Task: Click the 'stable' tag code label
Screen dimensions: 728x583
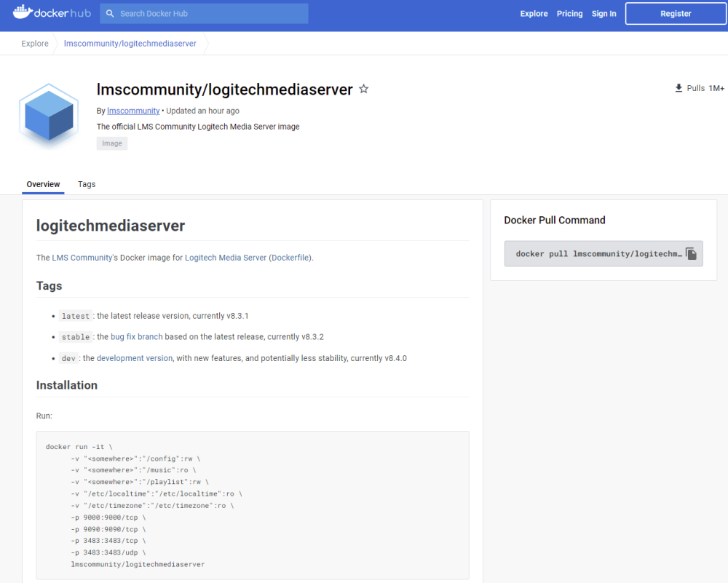Action: [76, 337]
